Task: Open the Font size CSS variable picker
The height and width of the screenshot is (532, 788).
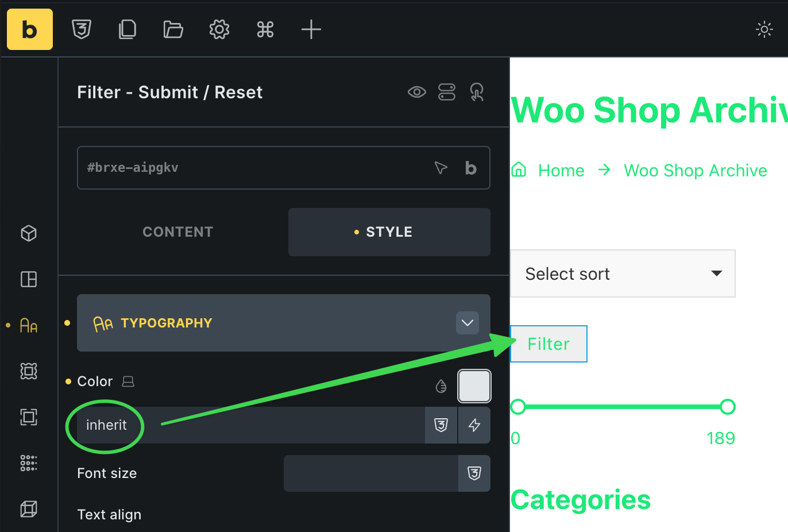Action: [x=474, y=473]
